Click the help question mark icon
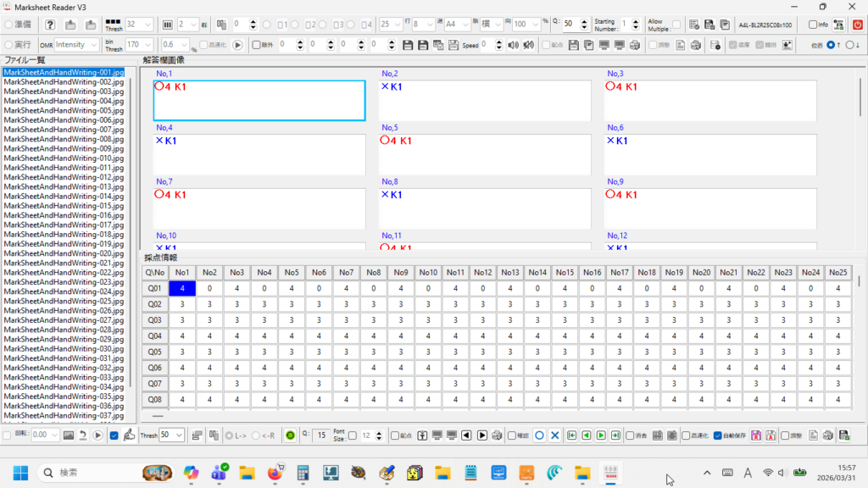Image resolution: width=868 pixels, height=488 pixels. pos(50,25)
